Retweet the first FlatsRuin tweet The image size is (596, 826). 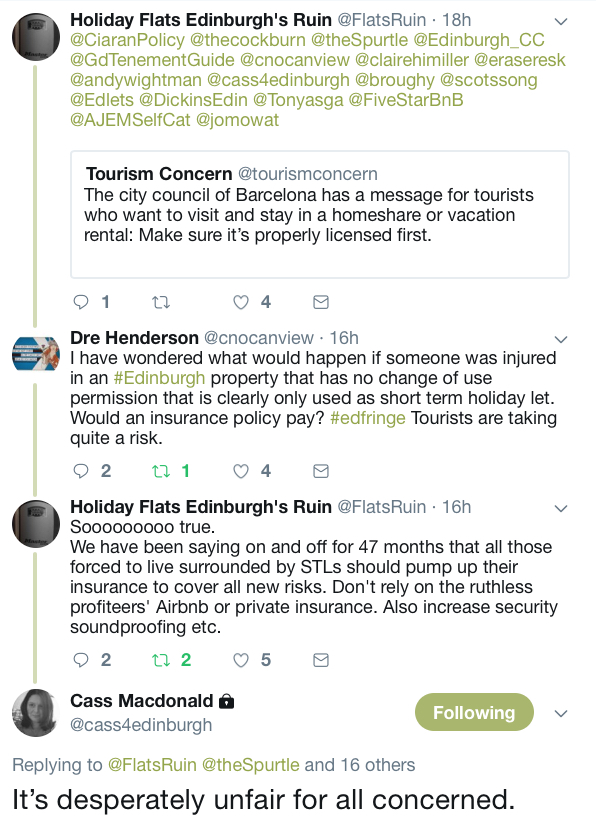(161, 302)
